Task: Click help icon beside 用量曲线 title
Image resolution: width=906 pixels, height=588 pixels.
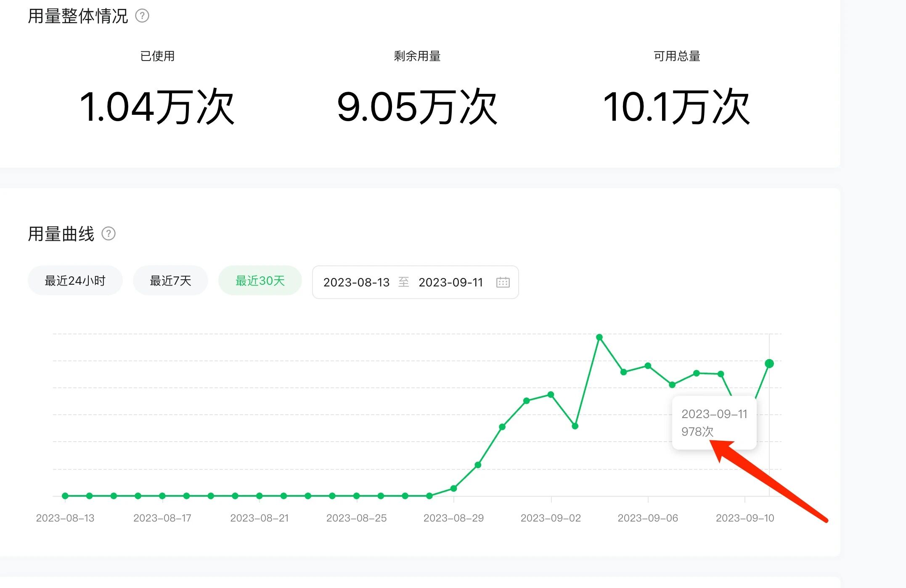Action: pyautogui.click(x=109, y=233)
